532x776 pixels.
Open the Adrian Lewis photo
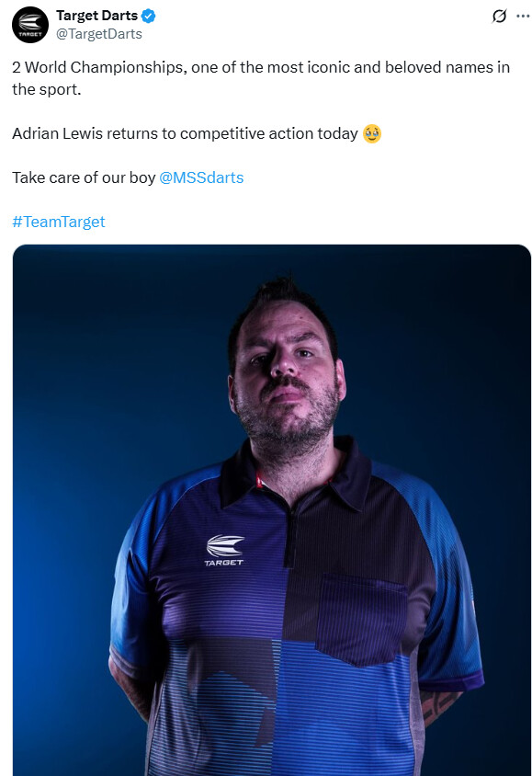click(x=272, y=510)
